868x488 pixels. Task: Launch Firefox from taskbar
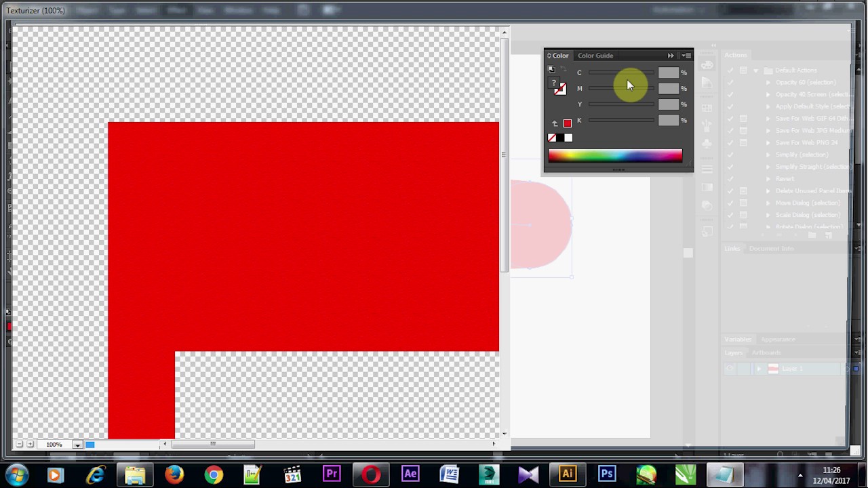tap(174, 474)
